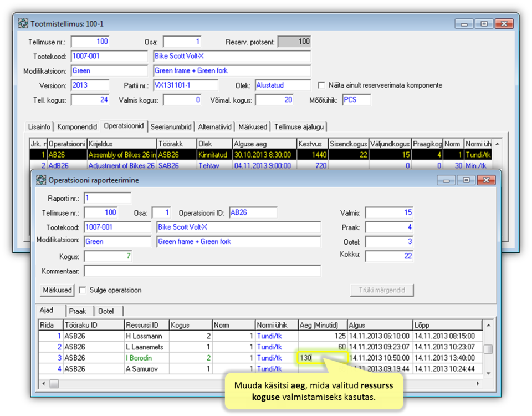Toggle Näita ainult reserveerimata komponente checkbox
This screenshot has width=532, height=416.
(x=321, y=85)
